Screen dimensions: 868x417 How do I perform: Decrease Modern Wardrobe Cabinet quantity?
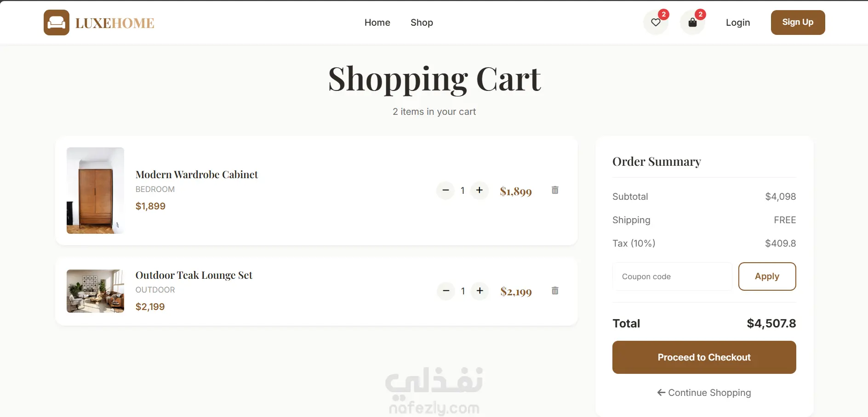[445, 190]
